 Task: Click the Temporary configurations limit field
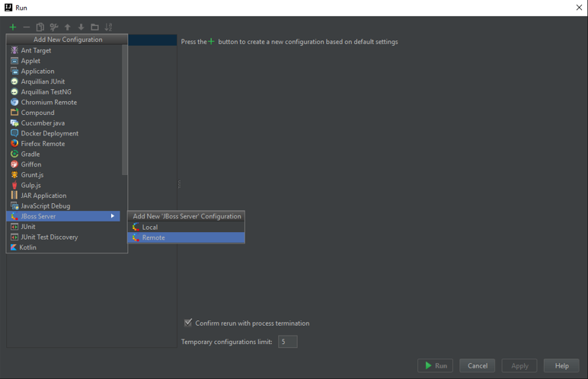[x=288, y=342]
